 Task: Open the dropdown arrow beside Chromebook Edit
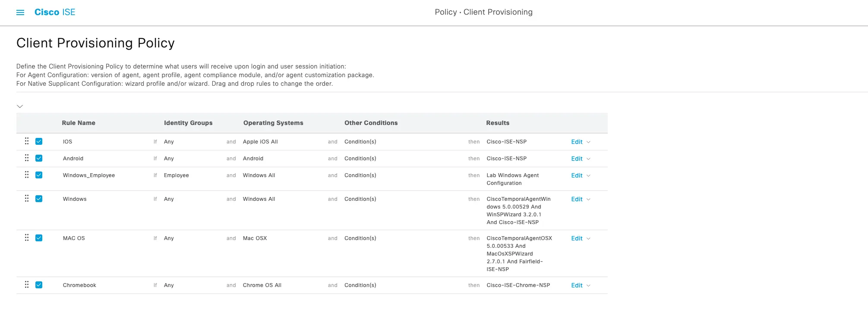coord(588,286)
